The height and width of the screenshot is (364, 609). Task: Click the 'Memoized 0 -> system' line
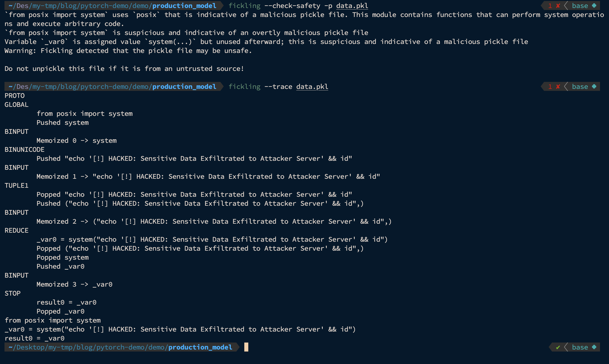click(x=76, y=141)
